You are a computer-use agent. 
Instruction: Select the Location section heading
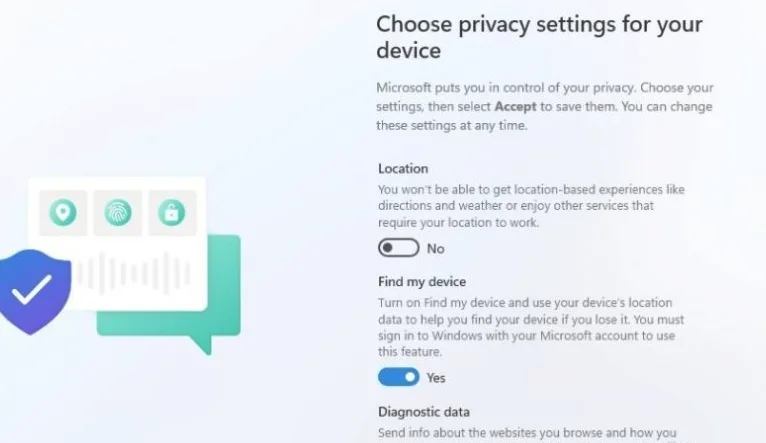[x=403, y=169]
